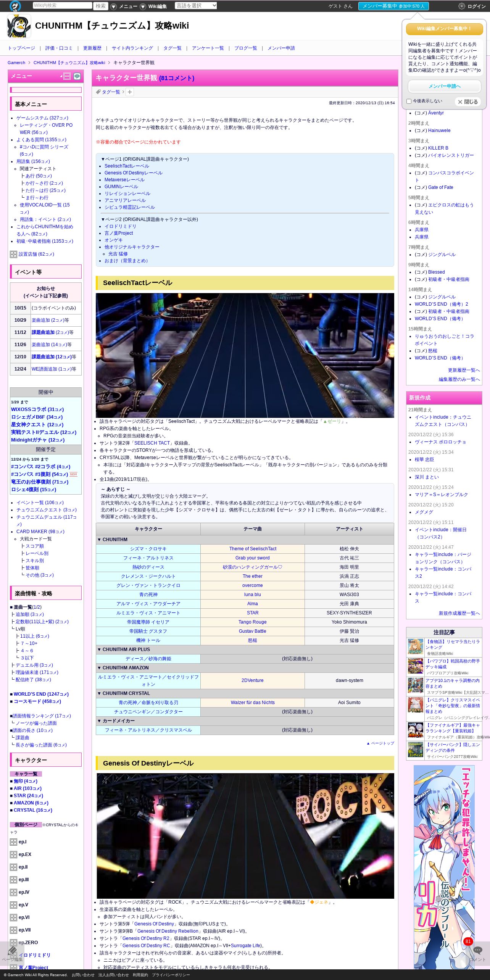This screenshot has height=980, width=490.
Task: Click the パワプロ article thumbnail
Action: coord(416,666)
